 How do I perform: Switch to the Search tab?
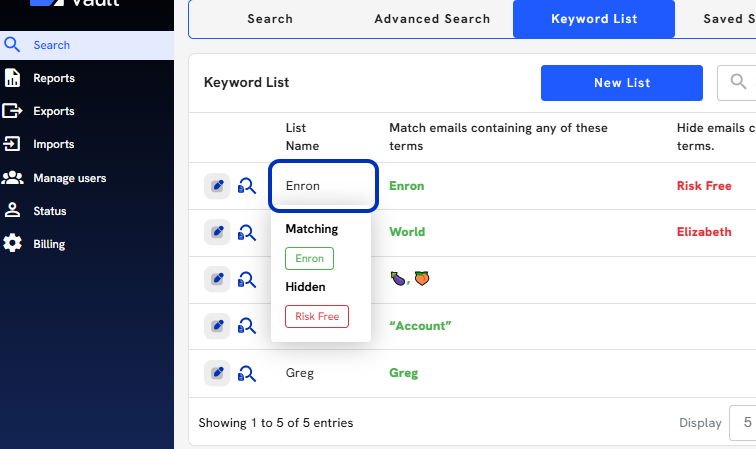click(x=270, y=19)
